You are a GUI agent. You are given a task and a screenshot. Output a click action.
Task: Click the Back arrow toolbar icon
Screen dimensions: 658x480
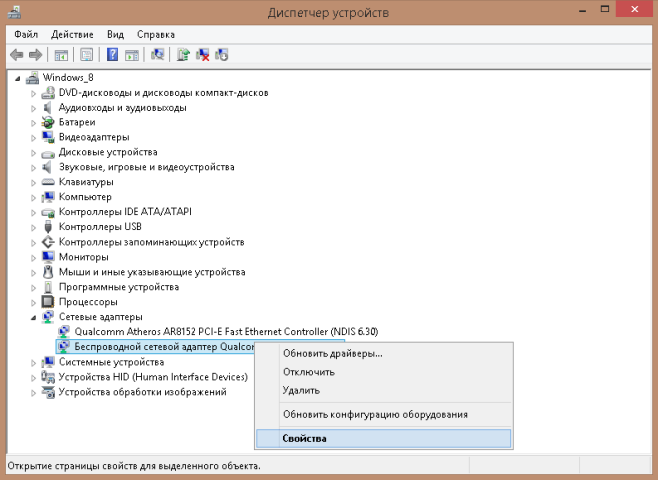point(16,55)
